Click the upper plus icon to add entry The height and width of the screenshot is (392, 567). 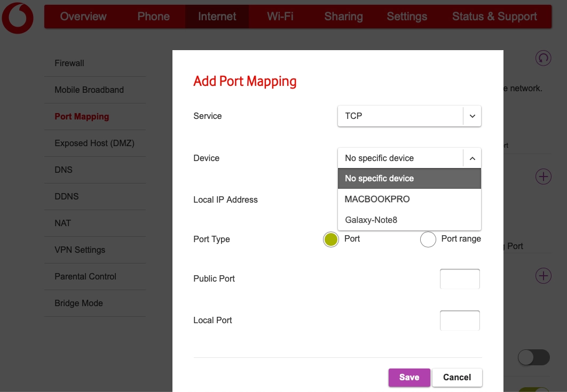(543, 176)
